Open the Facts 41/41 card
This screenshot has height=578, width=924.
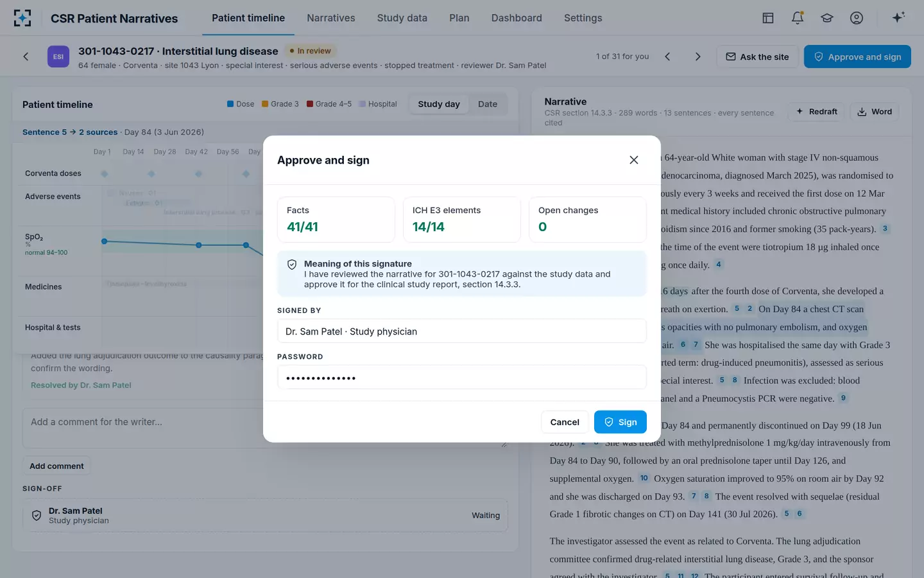click(336, 220)
